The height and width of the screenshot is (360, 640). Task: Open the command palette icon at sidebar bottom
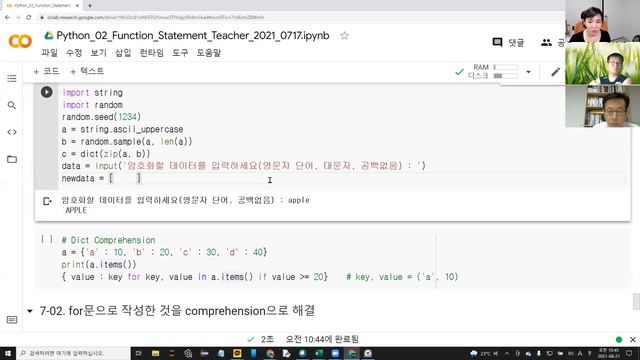click(12, 320)
